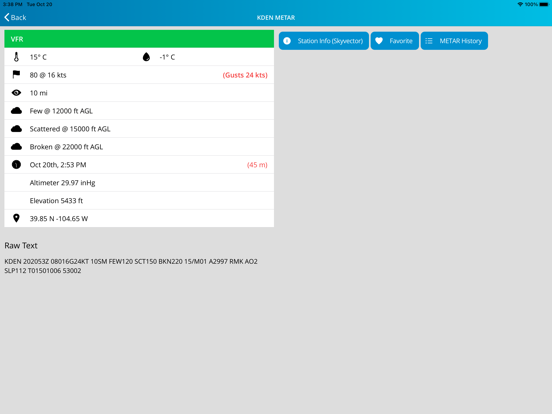Click the visibility eye icon
The height and width of the screenshot is (414, 552).
(16, 93)
